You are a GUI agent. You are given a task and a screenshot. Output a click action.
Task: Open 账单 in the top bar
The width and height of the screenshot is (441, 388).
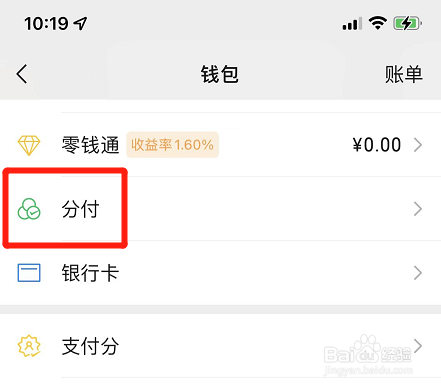404,74
